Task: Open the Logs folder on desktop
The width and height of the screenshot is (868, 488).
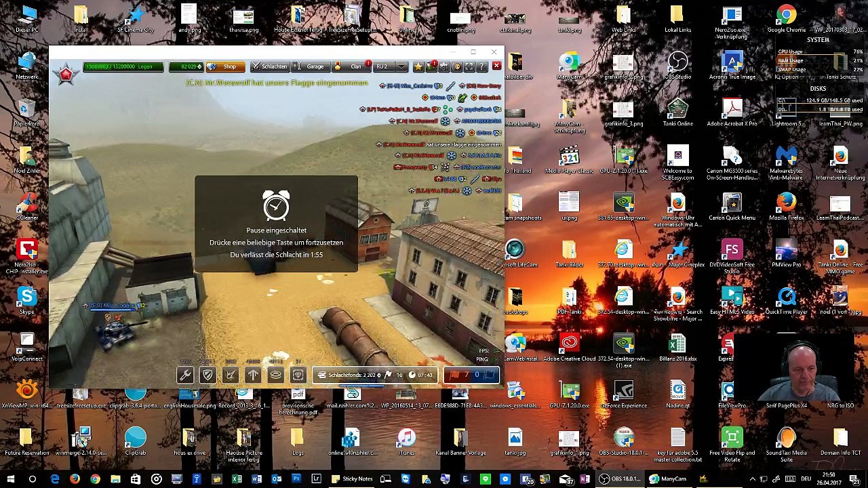Action: 298,442
